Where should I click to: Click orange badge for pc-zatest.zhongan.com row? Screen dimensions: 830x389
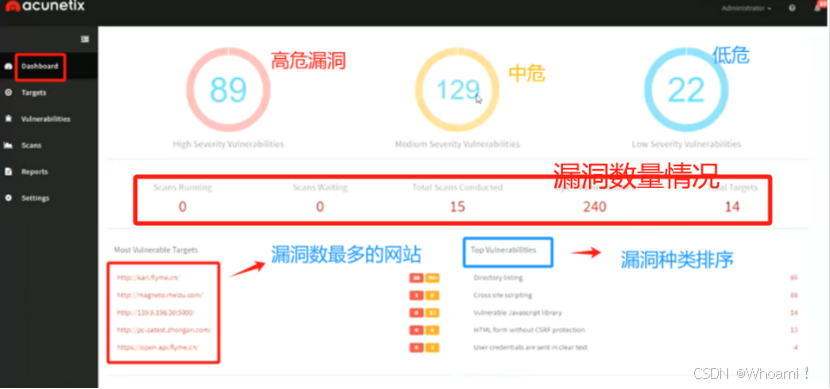(x=432, y=330)
